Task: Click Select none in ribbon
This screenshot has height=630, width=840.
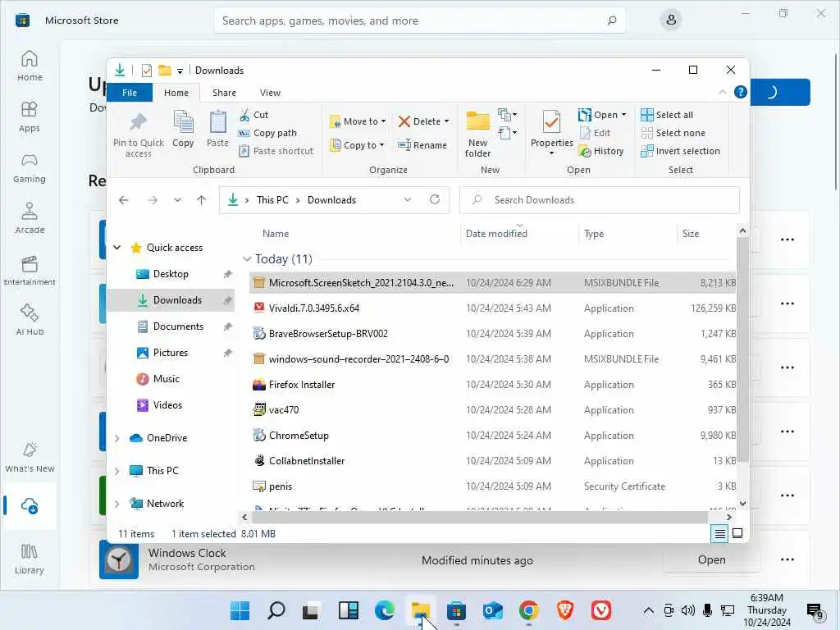Action: coord(673,133)
